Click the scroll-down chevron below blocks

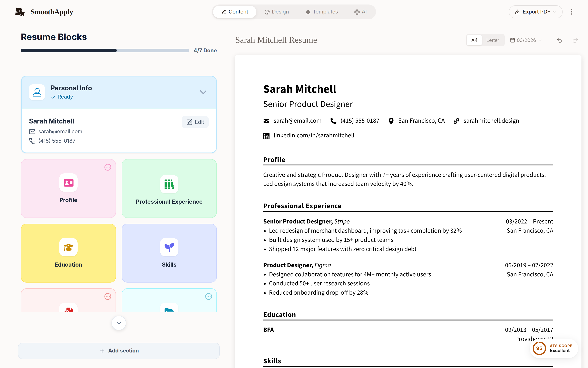click(119, 323)
